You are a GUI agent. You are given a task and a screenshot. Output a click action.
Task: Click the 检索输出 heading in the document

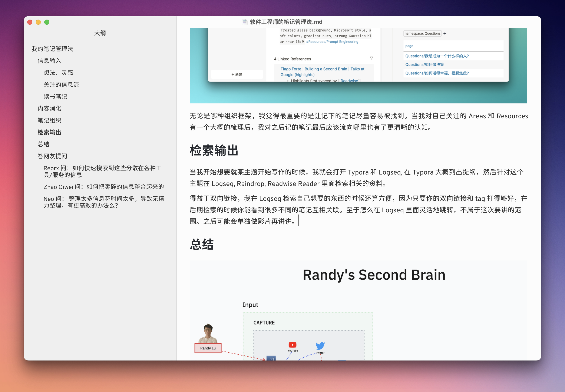[214, 150]
